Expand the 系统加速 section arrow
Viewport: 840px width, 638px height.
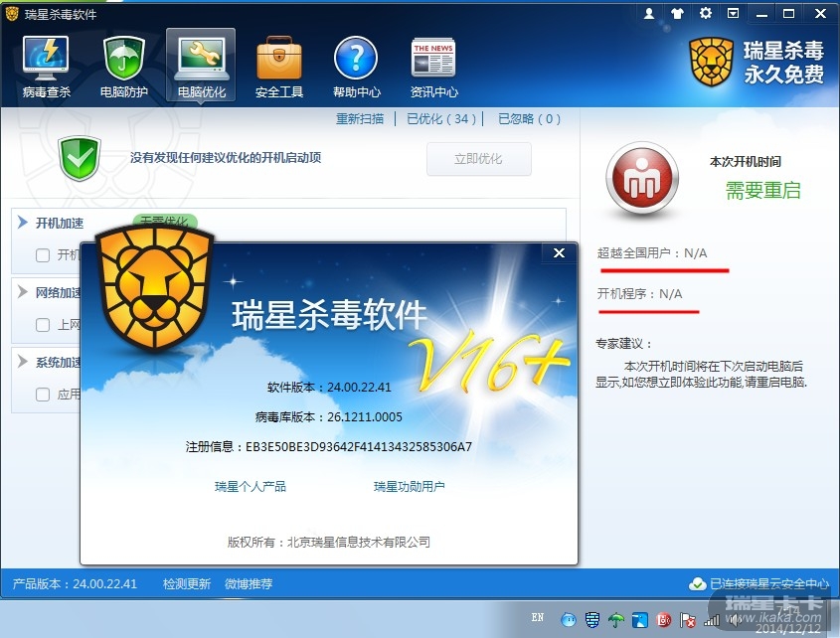pyautogui.click(x=23, y=362)
